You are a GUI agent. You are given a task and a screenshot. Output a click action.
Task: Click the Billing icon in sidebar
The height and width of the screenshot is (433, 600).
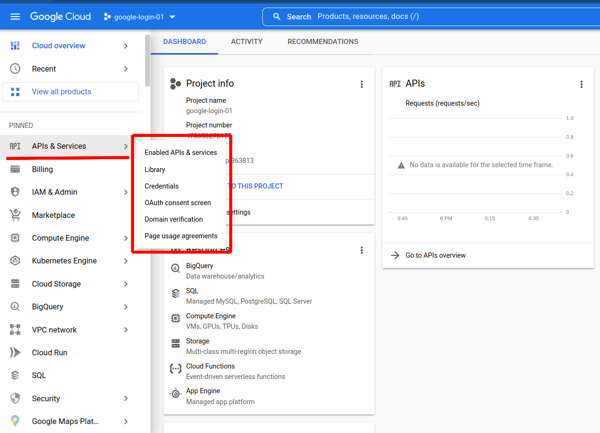[x=15, y=169]
